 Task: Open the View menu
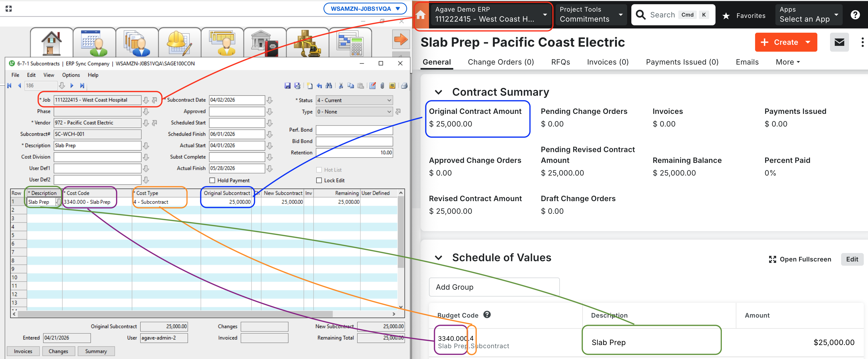click(x=49, y=75)
